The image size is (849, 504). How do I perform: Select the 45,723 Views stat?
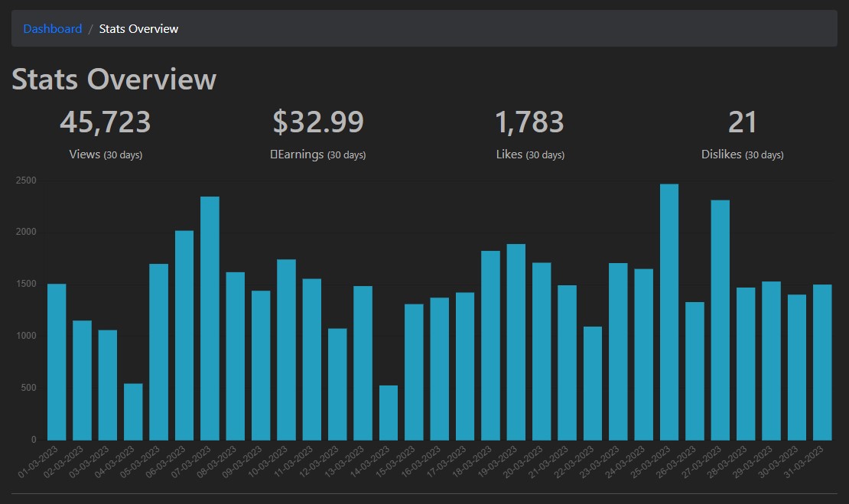tap(106, 134)
